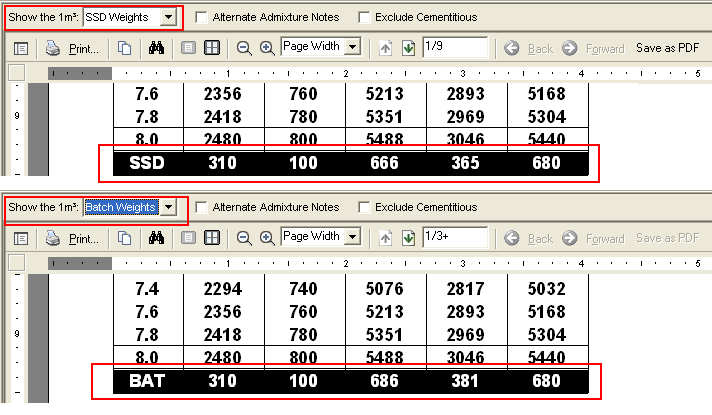Zoom in using the plus magnifier in the Batch Weights preview
The height and width of the screenshot is (415, 712).
267,238
